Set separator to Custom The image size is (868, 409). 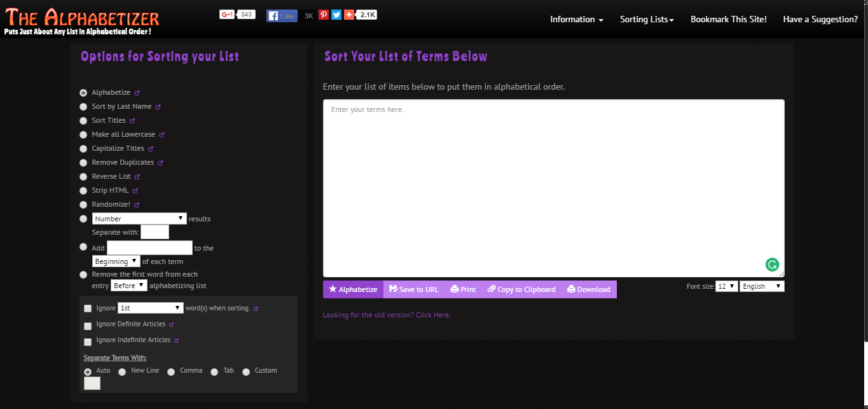coord(246,372)
